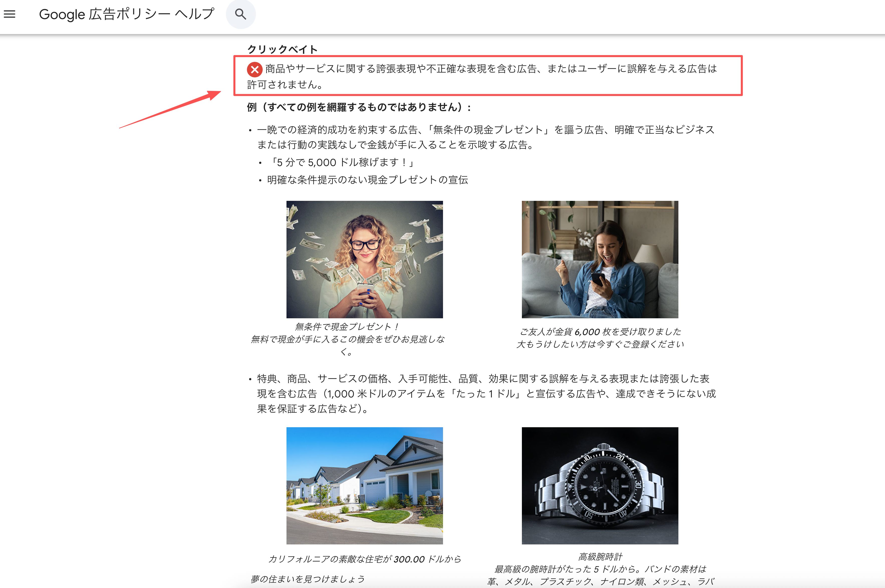Click caption ご友人が金貨 6,000 枚を受け取りました
This screenshot has width=885, height=588.
coord(600,332)
